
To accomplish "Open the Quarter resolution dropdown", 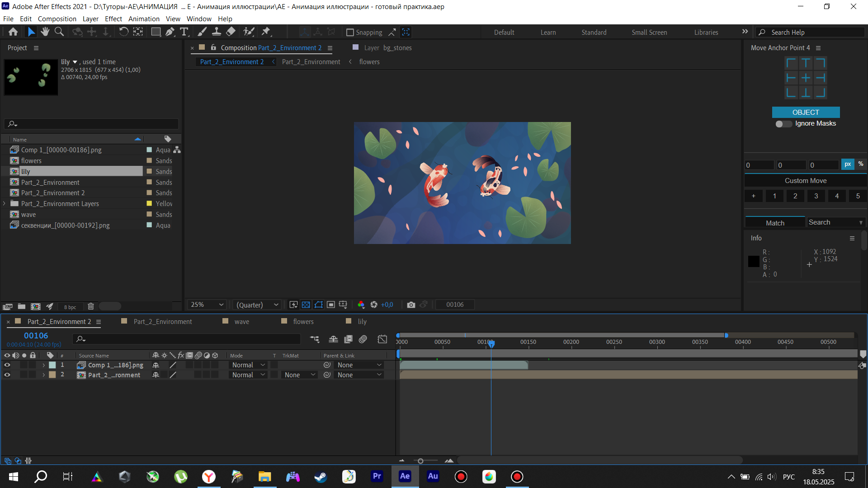I will [x=257, y=305].
